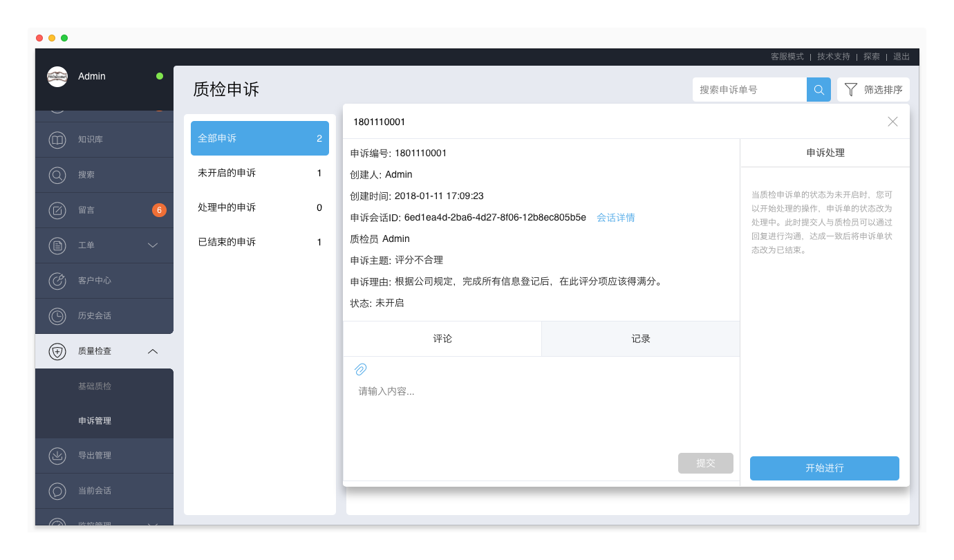954x560 pixels.
Task: Click the 导出管理 download icon
Action: pos(57,456)
